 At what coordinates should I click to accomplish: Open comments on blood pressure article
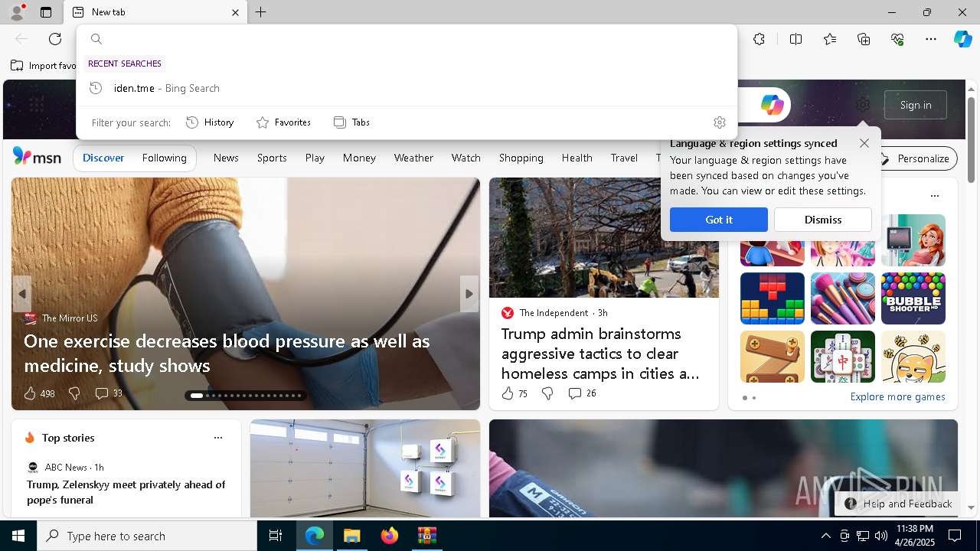click(x=108, y=393)
